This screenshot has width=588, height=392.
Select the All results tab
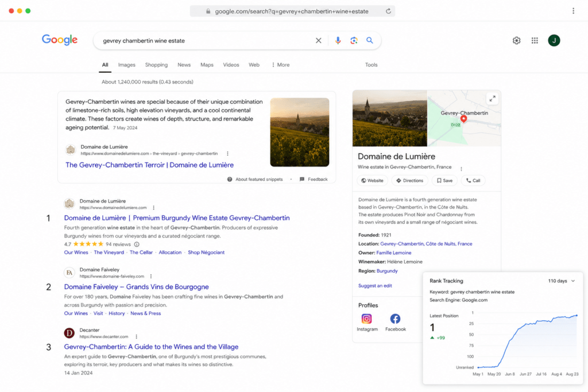click(x=105, y=65)
